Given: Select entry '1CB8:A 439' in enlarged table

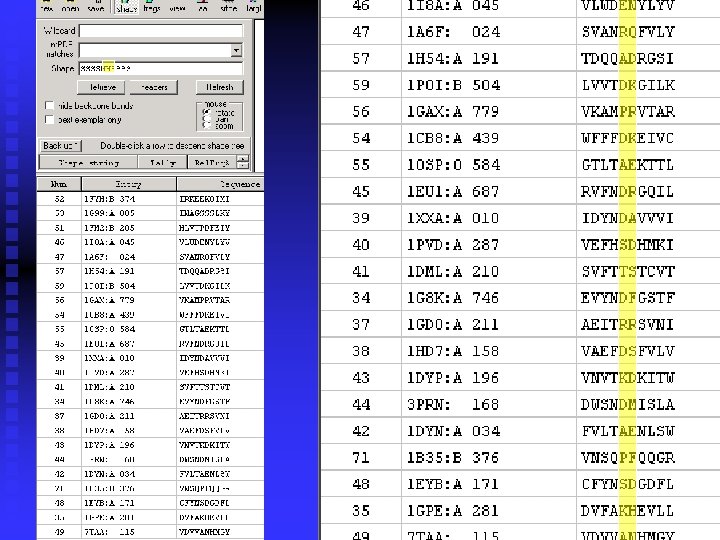Looking at the screenshot, I should [453, 138].
